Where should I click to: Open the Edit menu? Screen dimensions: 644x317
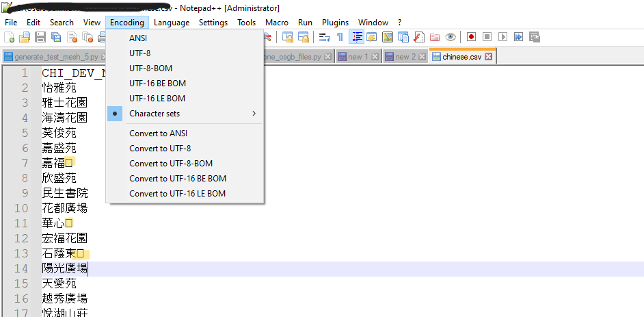[x=33, y=22]
